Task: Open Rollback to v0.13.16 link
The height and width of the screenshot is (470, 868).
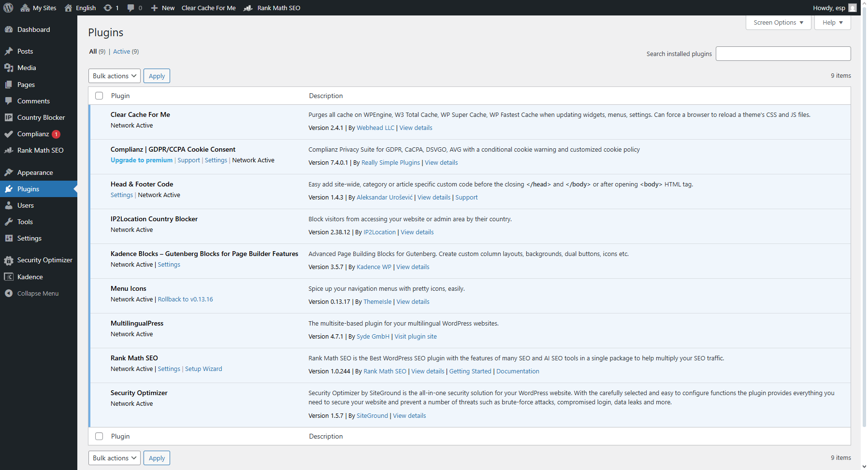Action: point(186,299)
